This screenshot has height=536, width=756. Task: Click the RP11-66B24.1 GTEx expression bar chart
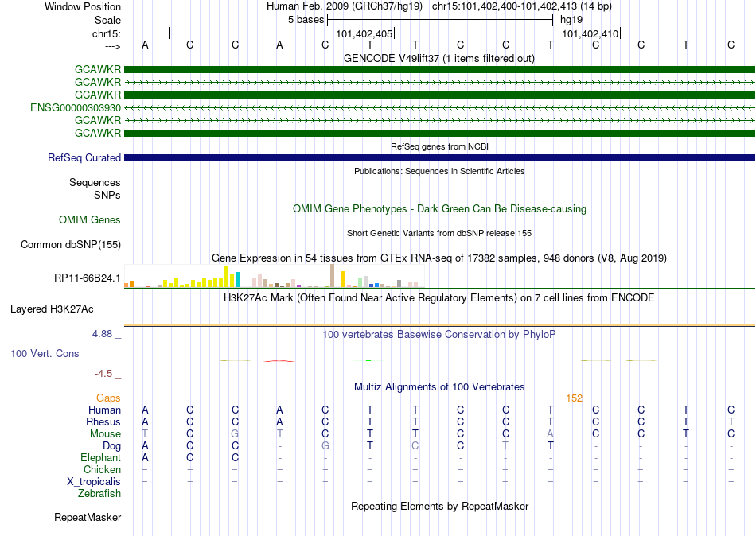click(x=274, y=276)
